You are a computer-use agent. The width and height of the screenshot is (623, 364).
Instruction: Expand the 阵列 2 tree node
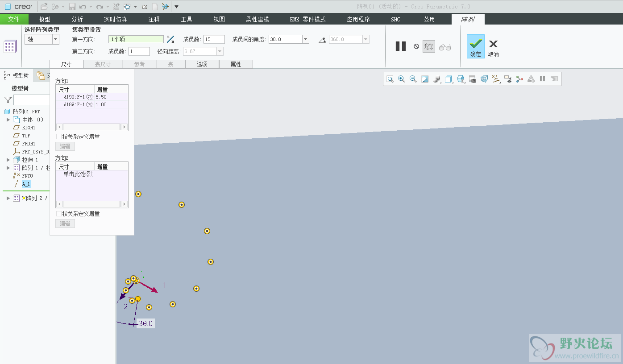tap(8, 198)
